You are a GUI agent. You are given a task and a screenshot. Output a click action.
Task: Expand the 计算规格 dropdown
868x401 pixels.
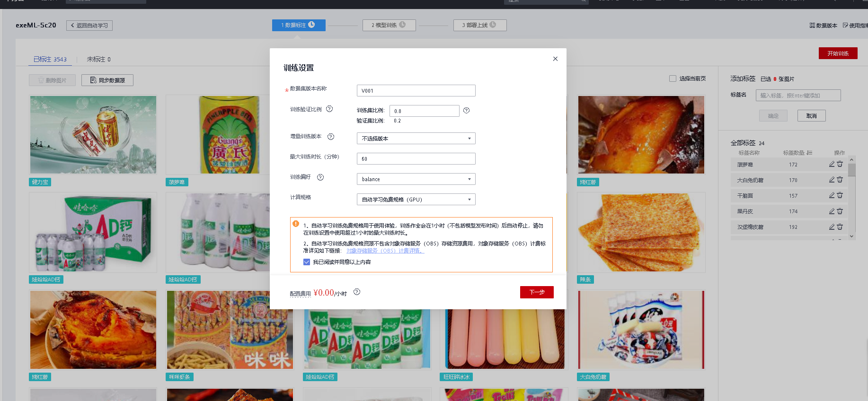point(416,200)
